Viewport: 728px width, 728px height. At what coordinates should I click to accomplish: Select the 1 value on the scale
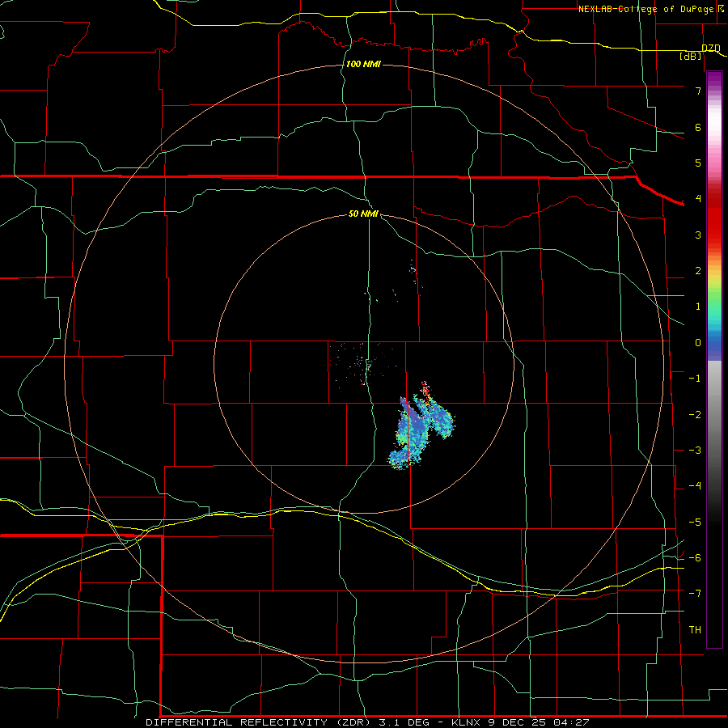click(x=698, y=307)
